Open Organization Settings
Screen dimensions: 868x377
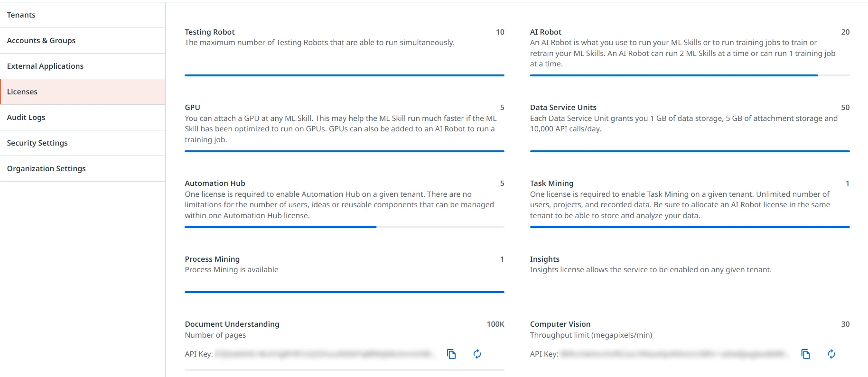[x=83, y=168]
